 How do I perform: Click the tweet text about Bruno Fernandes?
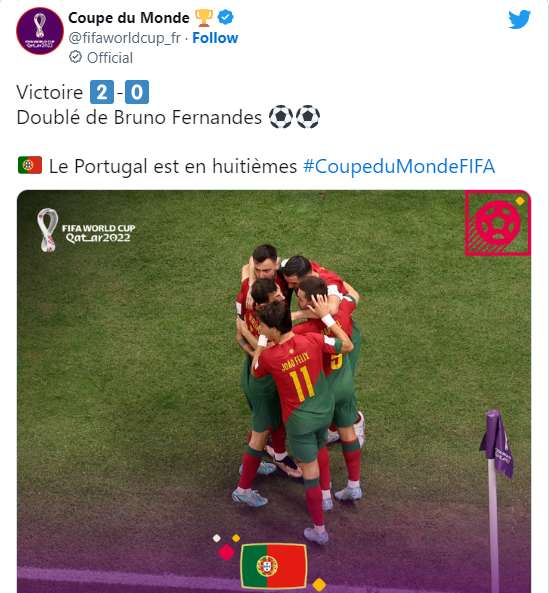pyautogui.click(x=139, y=117)
